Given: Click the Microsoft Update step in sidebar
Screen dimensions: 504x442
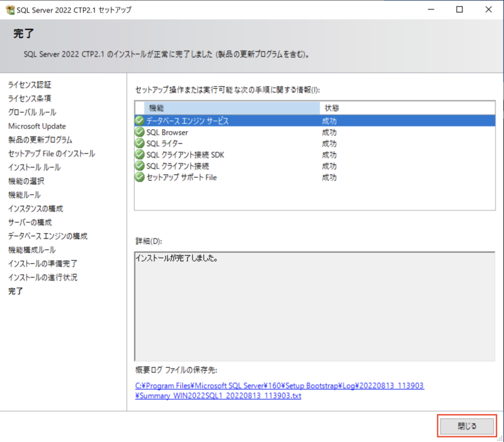Looking at the screenshot, I should 37,126.
